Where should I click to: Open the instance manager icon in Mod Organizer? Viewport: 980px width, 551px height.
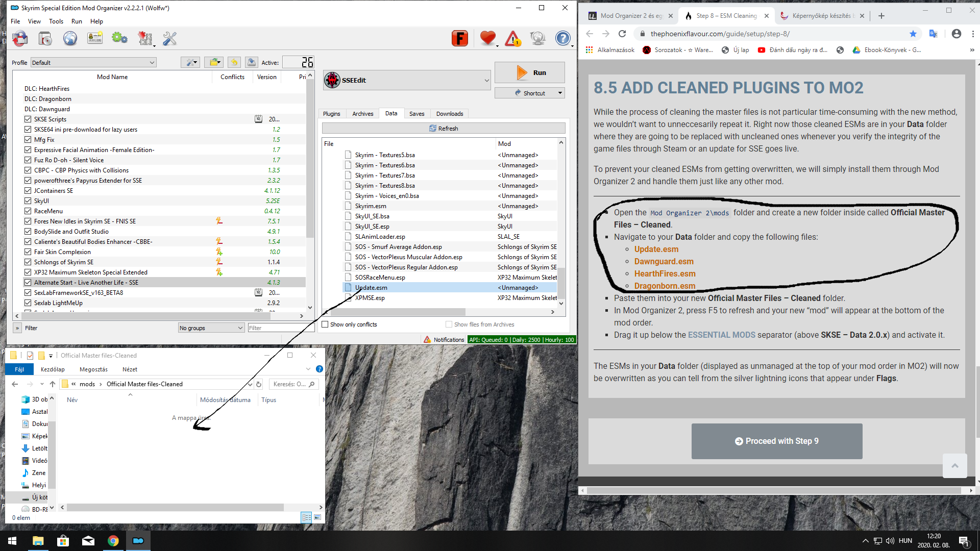[x=20, y=38]
